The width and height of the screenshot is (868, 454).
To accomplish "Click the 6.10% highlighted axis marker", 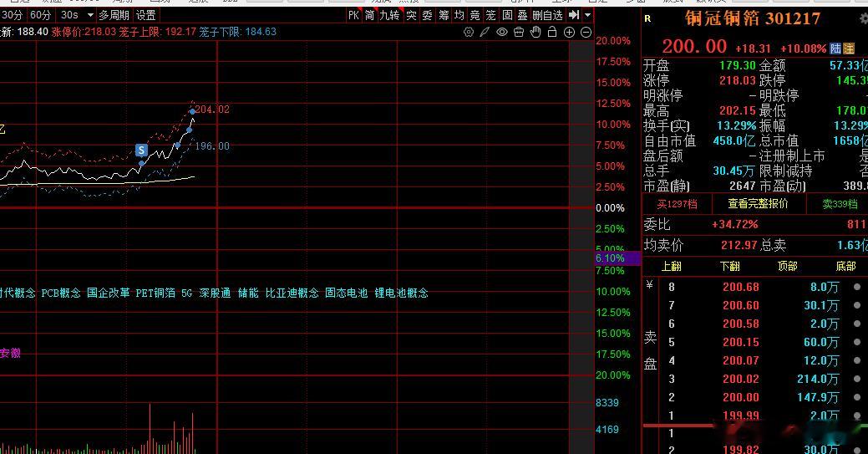I will (617, 258).
